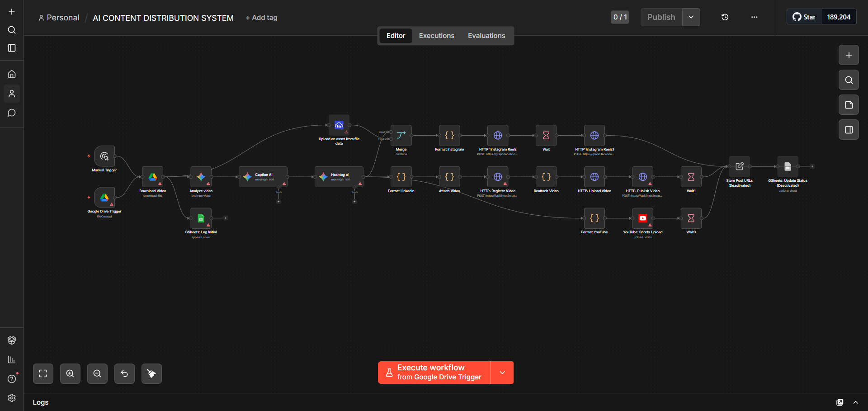The image size is (868, 411).
Task: Open the settings gear icon
Action: coord(12,398)
